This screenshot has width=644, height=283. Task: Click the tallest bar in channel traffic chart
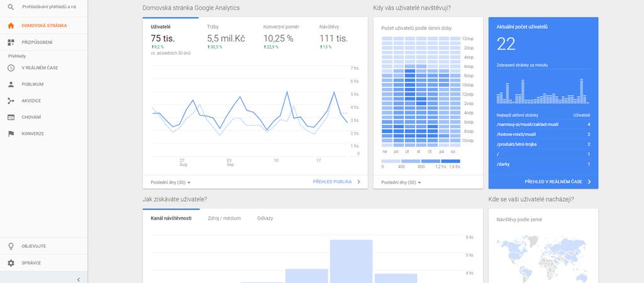pyautogui.click(x=351, y=261)
